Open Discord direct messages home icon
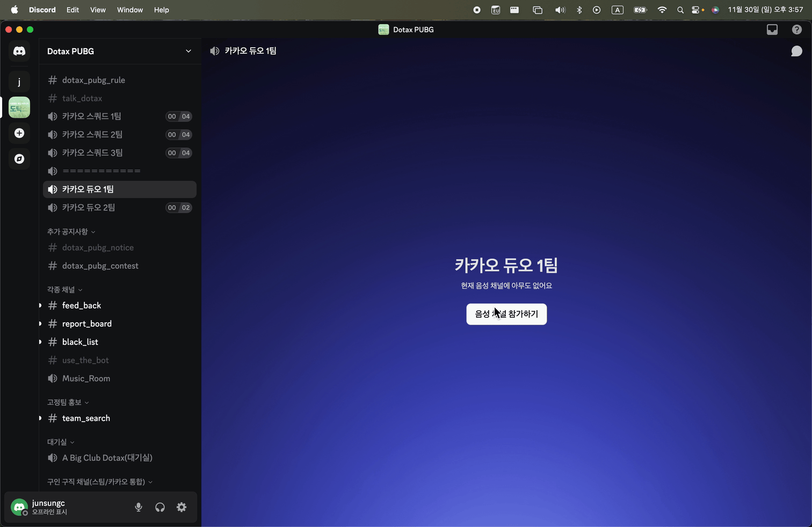812x527 pixels. (x=19, y=51)
